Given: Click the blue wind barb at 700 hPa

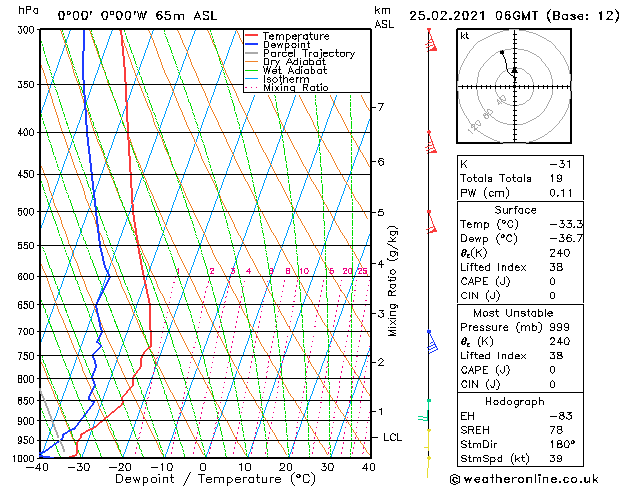Looking at the screenshot, I should coord(432,342).
